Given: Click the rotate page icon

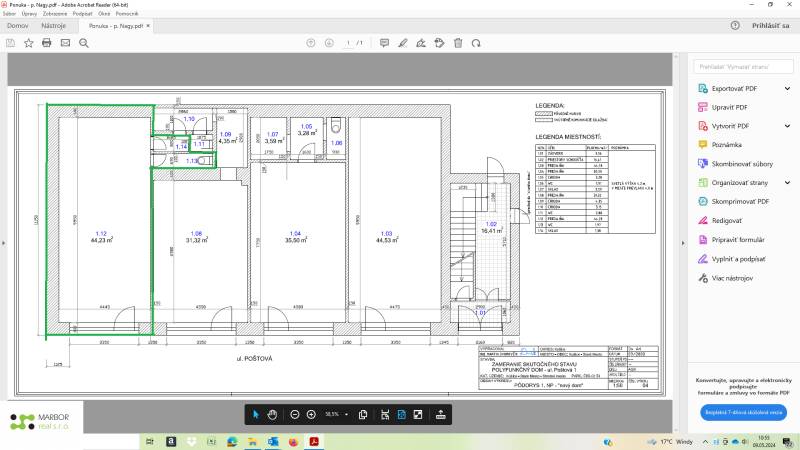Looking at the screenshot, I should click(476, 43).
